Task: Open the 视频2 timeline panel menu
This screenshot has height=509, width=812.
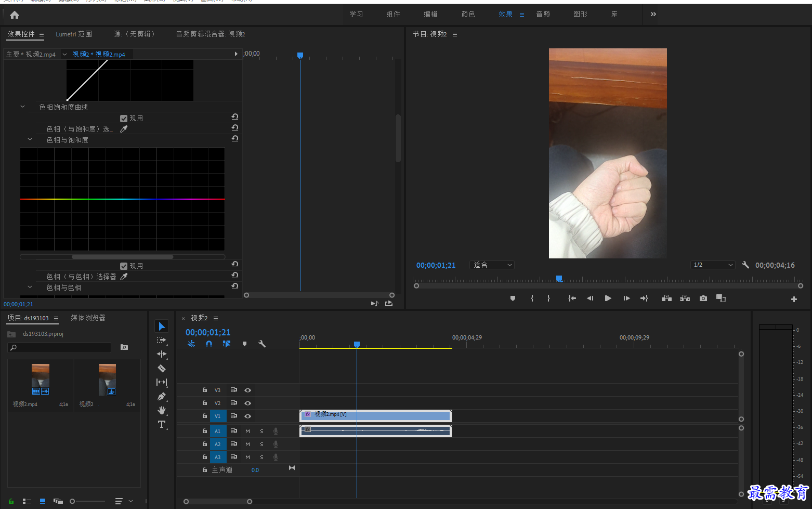Action: 216,318
